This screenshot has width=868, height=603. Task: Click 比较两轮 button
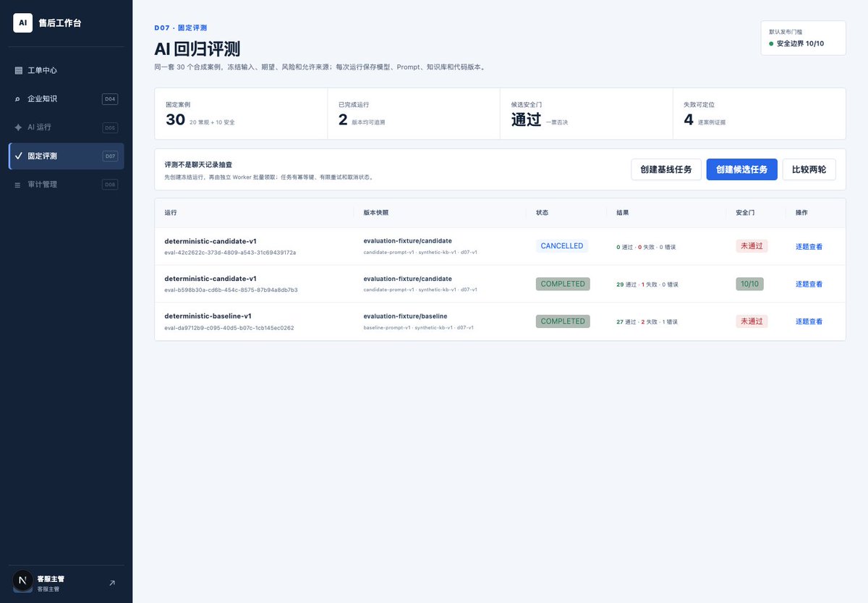pos(809,169)
